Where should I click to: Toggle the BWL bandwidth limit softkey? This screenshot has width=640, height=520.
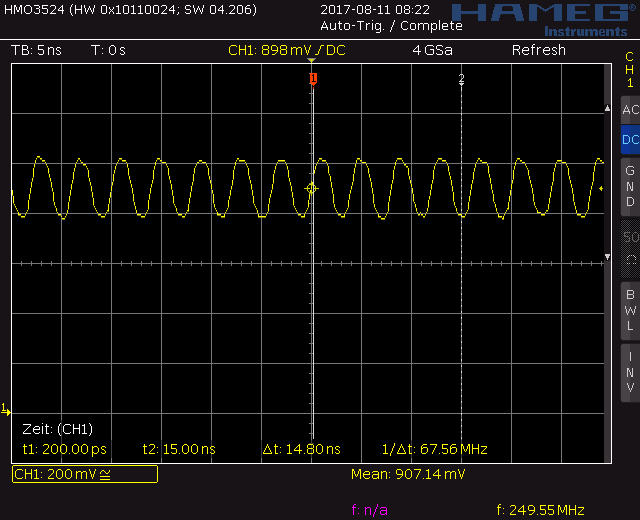point(630,310)
